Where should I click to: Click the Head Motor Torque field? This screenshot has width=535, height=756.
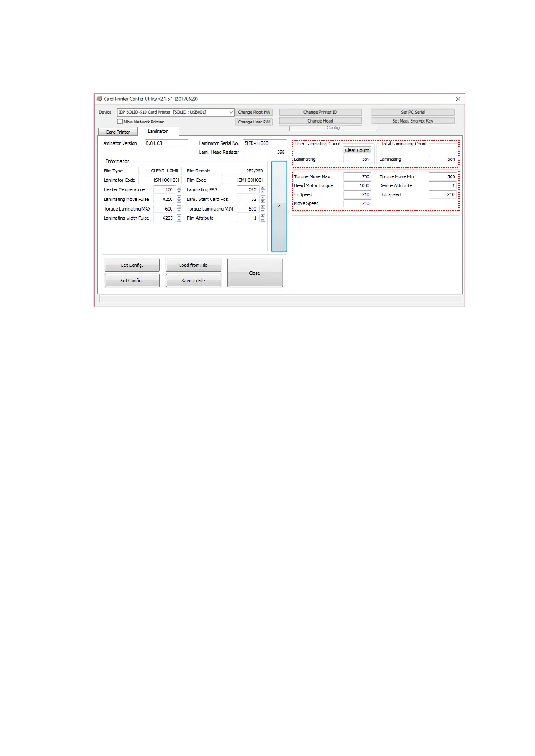[x=357, y=185]
